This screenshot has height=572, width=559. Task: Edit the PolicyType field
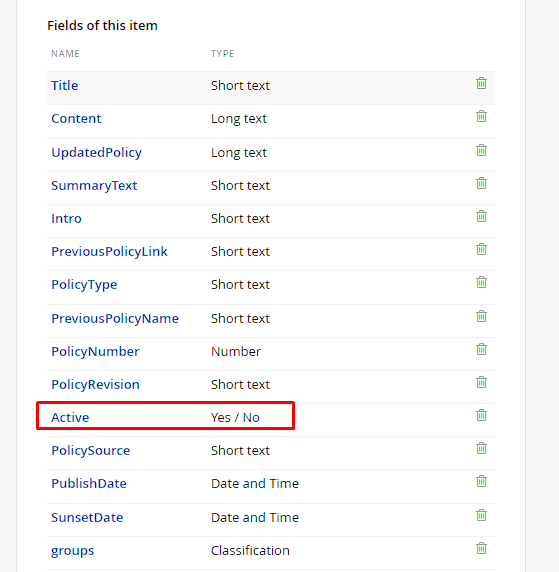point(84,285)
